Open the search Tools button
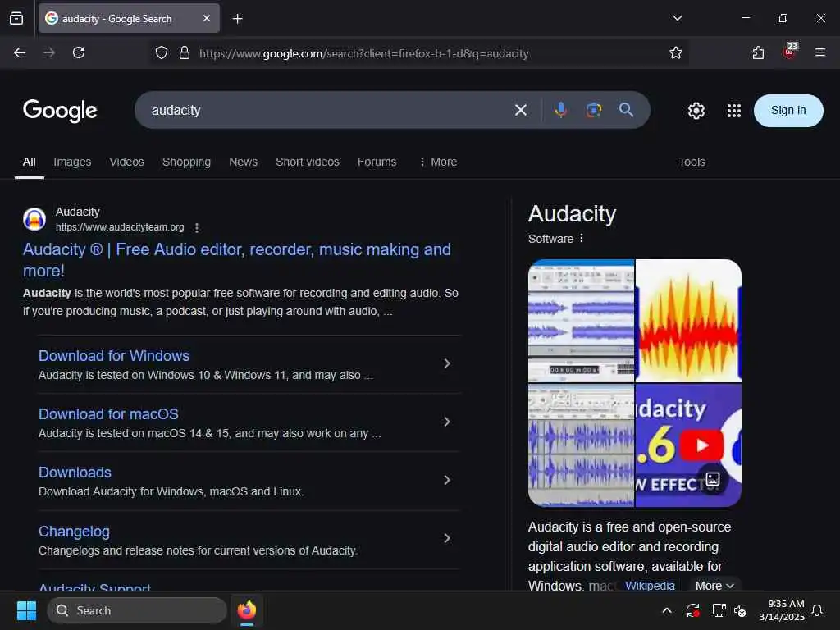 [692, 162]
